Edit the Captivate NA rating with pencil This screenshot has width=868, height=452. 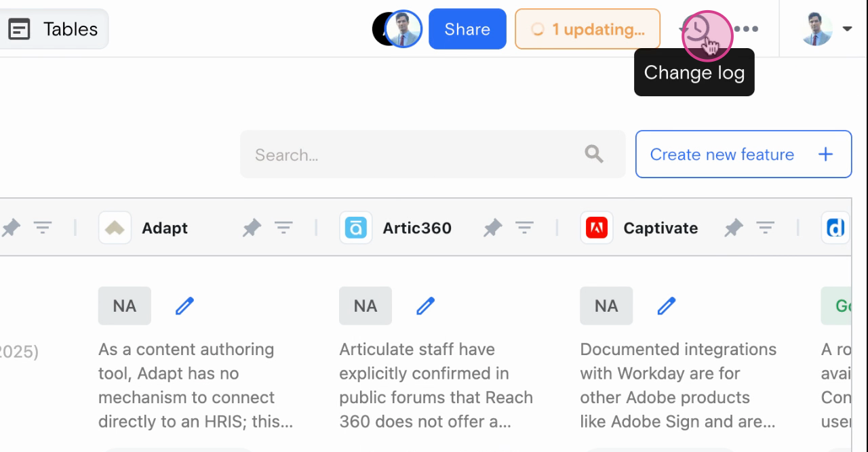666,306
